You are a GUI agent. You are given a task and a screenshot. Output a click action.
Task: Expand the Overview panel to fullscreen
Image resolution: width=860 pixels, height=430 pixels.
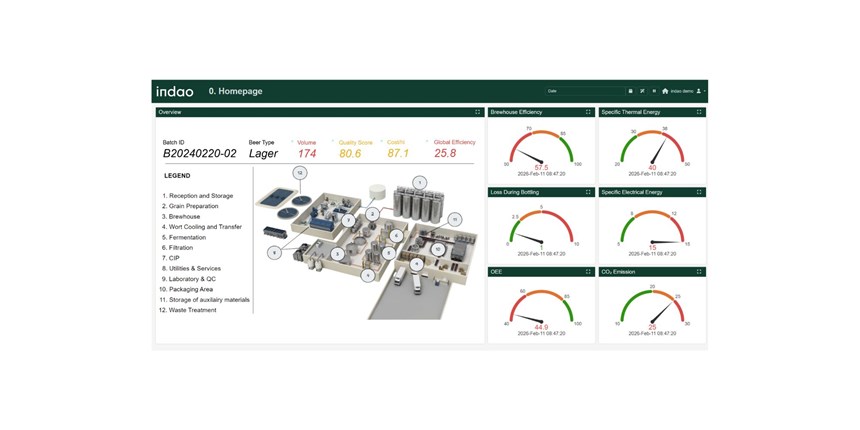(x=478, y=112)
